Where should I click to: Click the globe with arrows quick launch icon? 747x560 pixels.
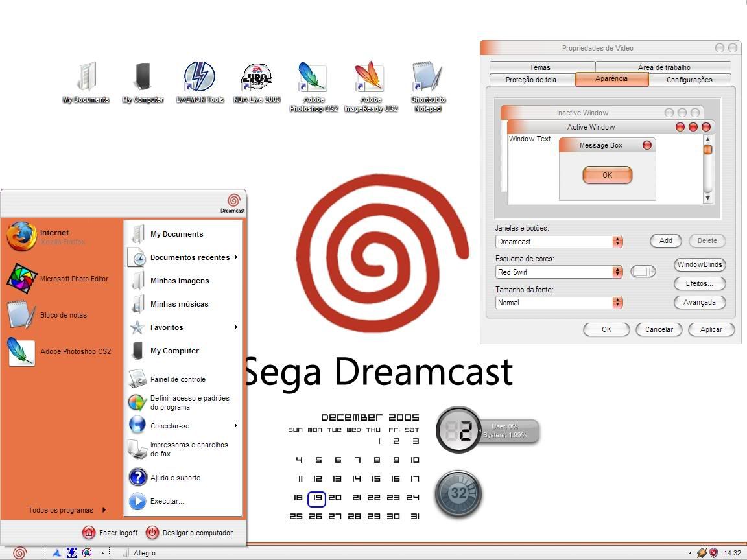[87, 553]
